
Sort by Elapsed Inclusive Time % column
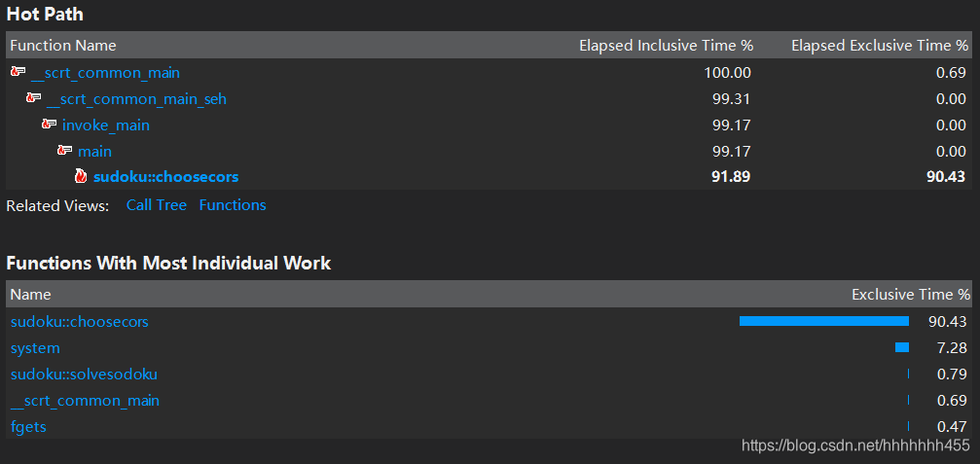point(667,46)
